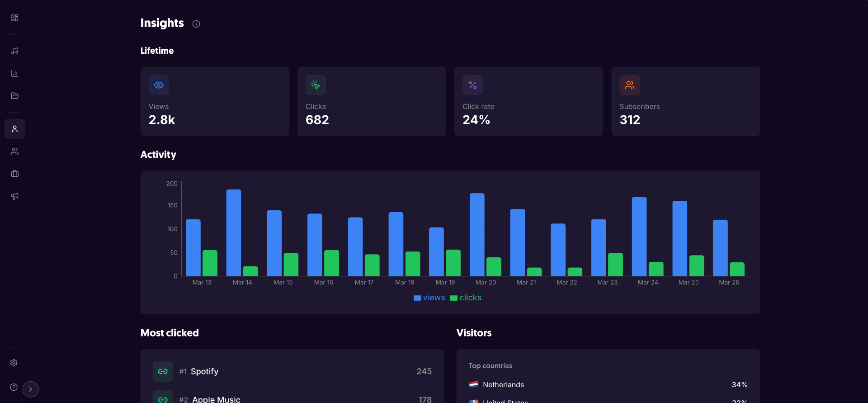Open the briefcase icon in sidebar
The height and width of the screenshot is (403, 868).
(x=14, y=174)
